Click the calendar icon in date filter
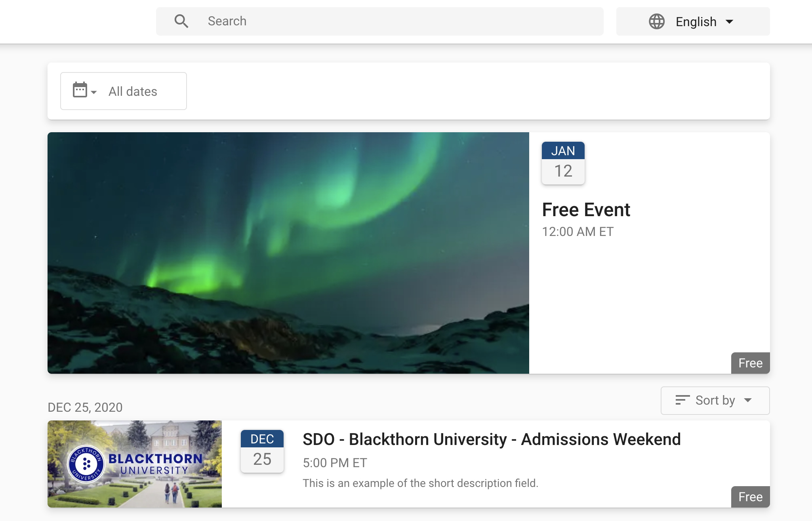The height and width of the screenshot is (521, 812). tap(80, 90)
